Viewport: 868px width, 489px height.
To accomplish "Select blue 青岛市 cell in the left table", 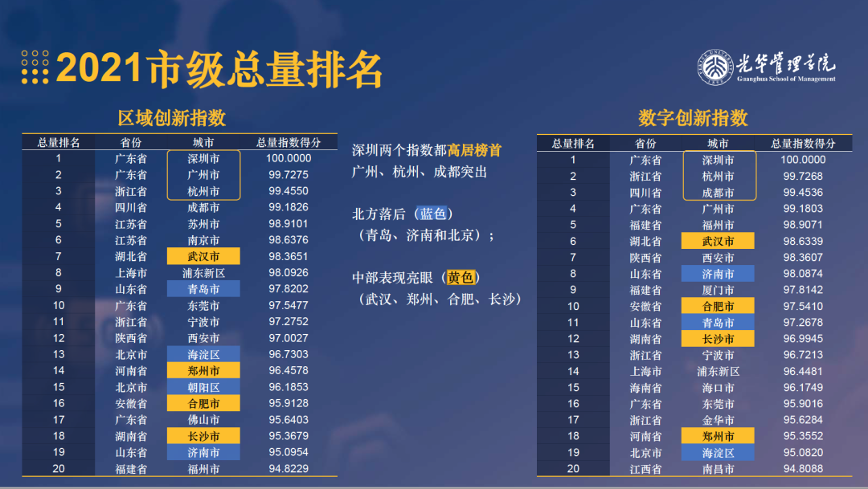I will click(x=203, y=289).
